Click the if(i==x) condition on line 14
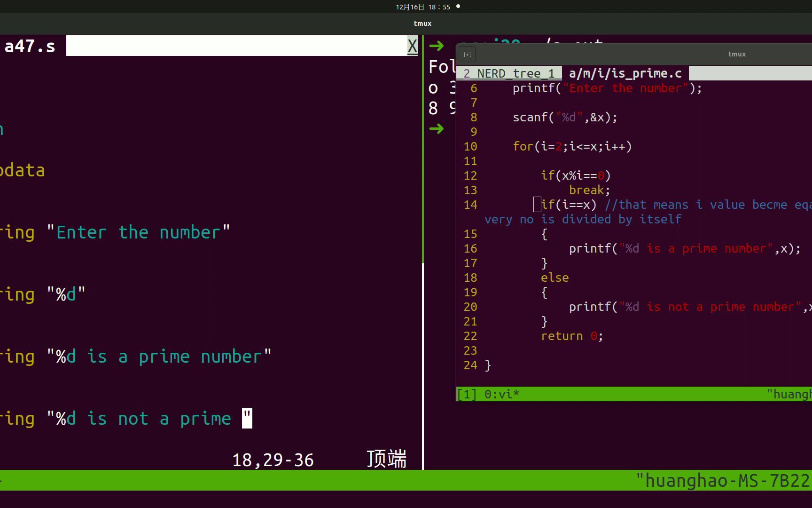 coord(569,205)
